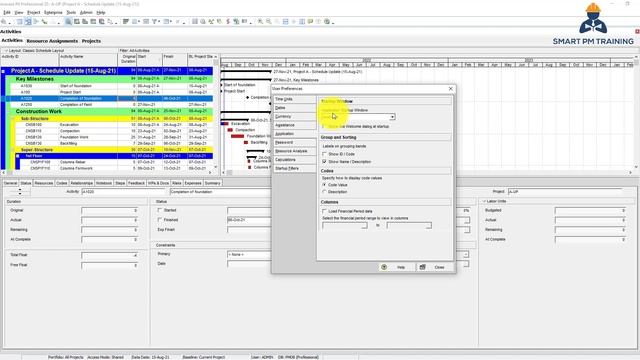
Task: Enable Load Financial Period data checkbox
Action: pos(324,211)
